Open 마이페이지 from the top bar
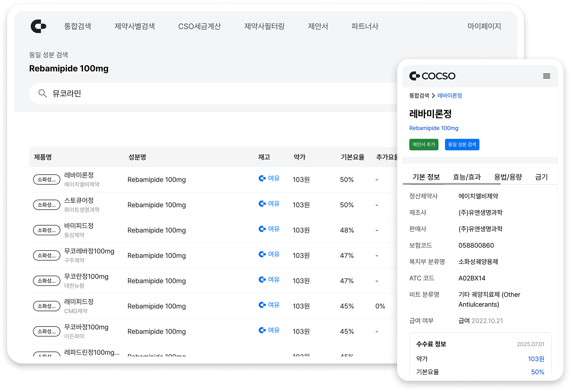 484,26
